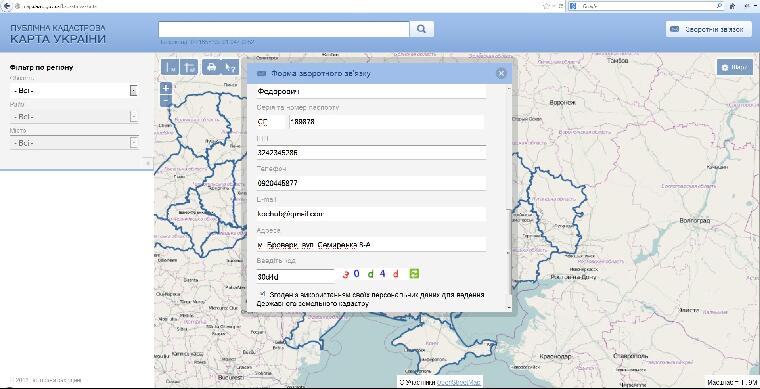Click the Волгоград label on the map
This screenshot has height=389, width=760.
pos(695,220)
